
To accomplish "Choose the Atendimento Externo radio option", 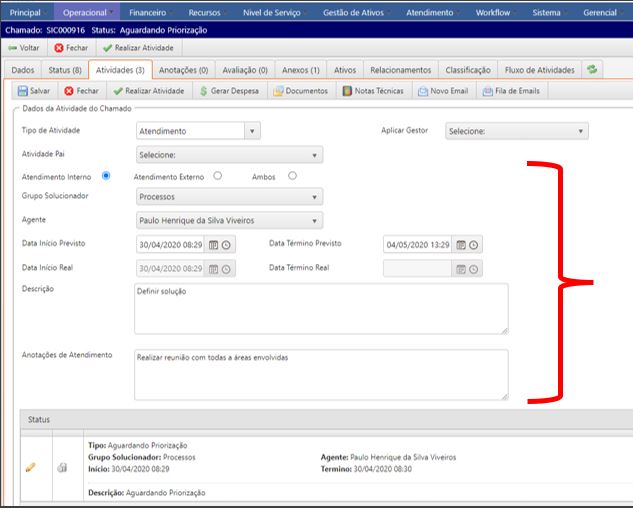I will pos(216,176).
